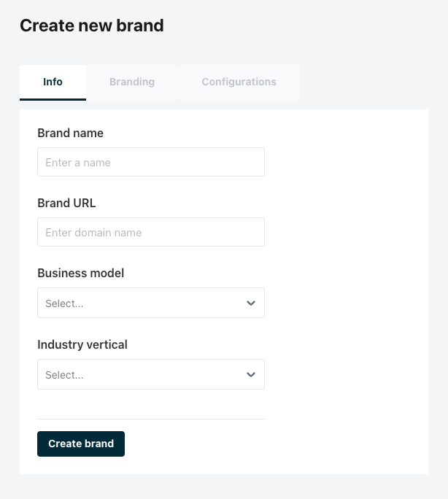This screenshot has height=499, width=448.
Task: Click "Select..." placeholder under Industry vertical
Action: [x=64, y=375]
